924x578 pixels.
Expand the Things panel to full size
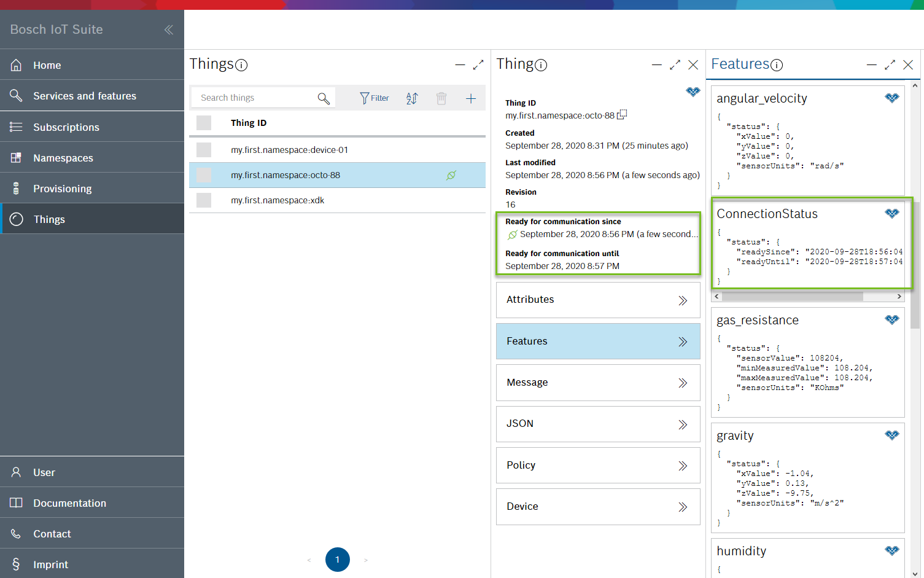coord(478,64)
